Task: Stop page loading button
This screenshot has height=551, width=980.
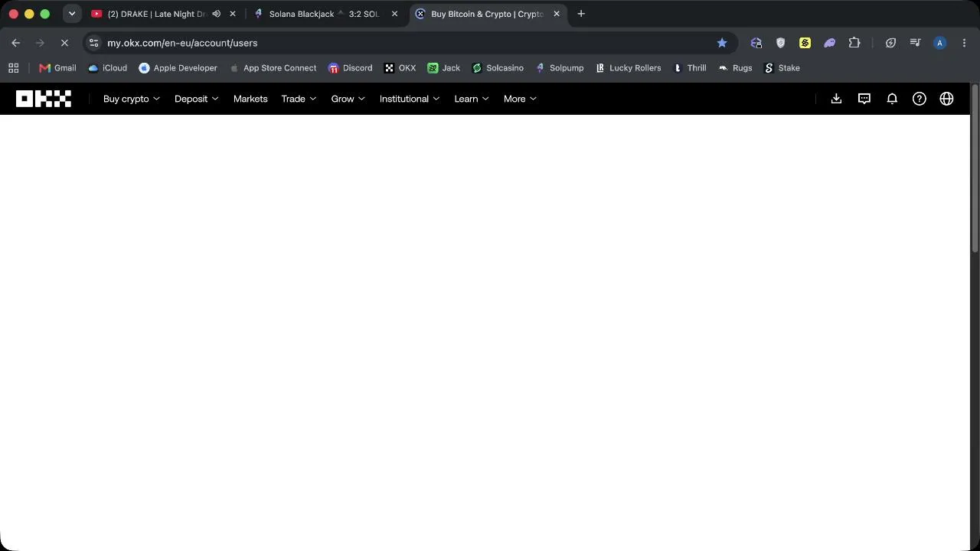Action: click(64, 43)
